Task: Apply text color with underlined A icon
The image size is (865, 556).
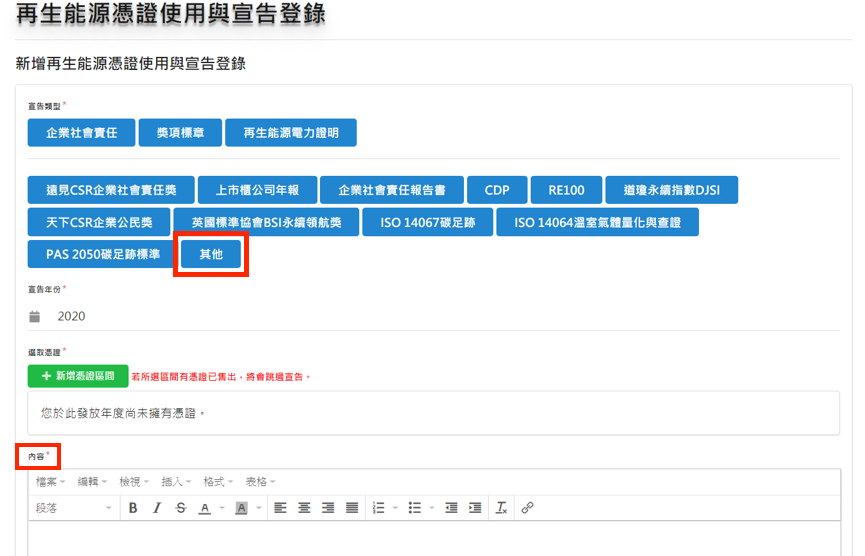Action: [x=205, y=508]
